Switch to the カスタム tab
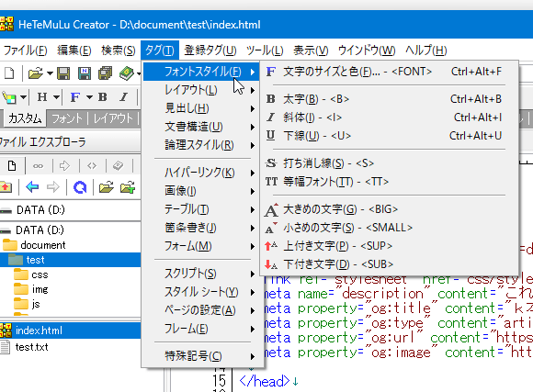This screenshot has height=392, width=533. click(25, 118)
